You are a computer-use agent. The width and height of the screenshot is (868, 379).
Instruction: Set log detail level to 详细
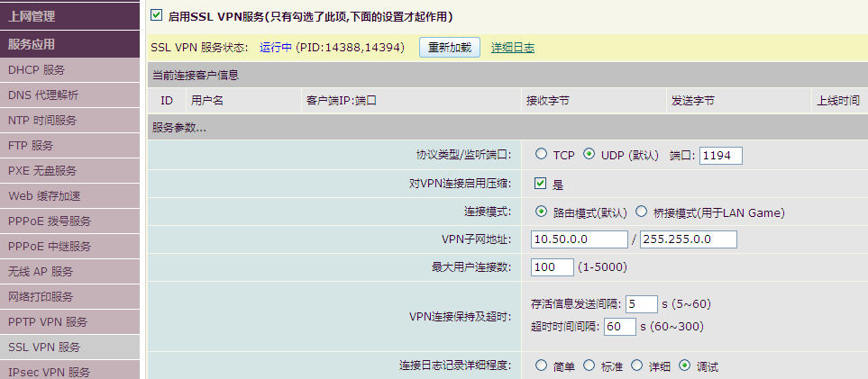636,365
